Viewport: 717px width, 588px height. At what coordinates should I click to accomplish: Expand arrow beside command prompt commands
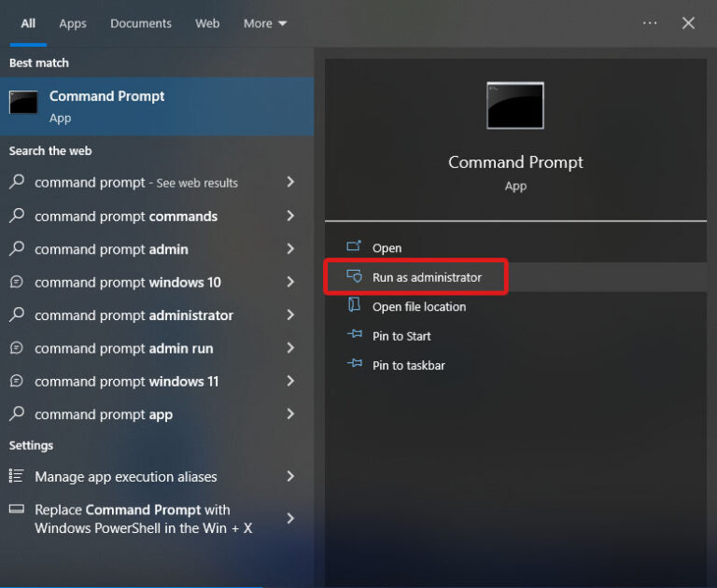click(290, 216)
